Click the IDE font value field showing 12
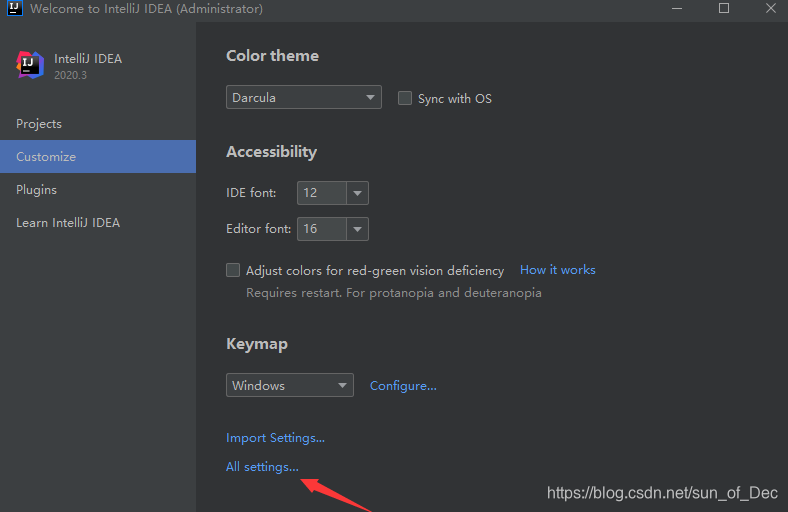788x512 pixels. [x=322, y=193]
